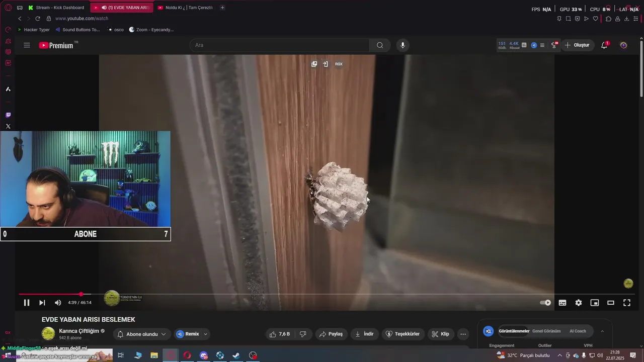Toggle subtitles in the video player
The height and width of the screenshot is (362, 644).
coord(562,303)
